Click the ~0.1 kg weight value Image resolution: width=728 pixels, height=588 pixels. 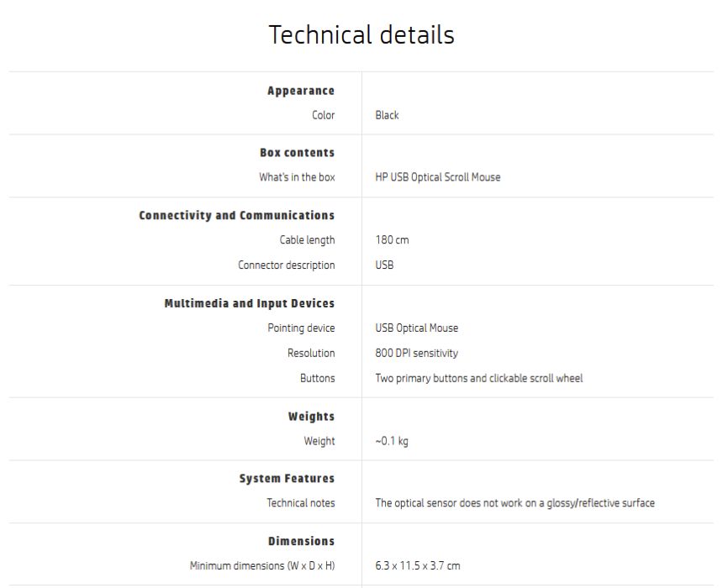click(x=392, y=441)
